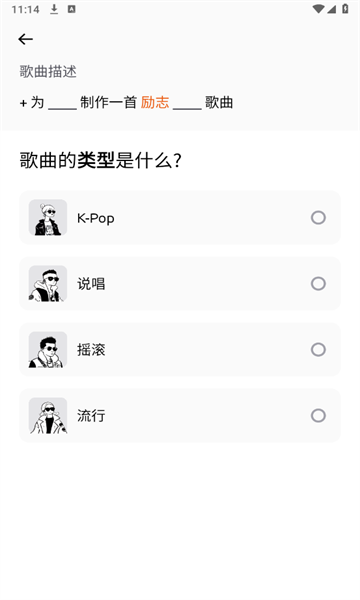Tap the orange 励志 keyword
Image resolution: width=360 pixels, height=600 pixels.
tap(155, 103)
